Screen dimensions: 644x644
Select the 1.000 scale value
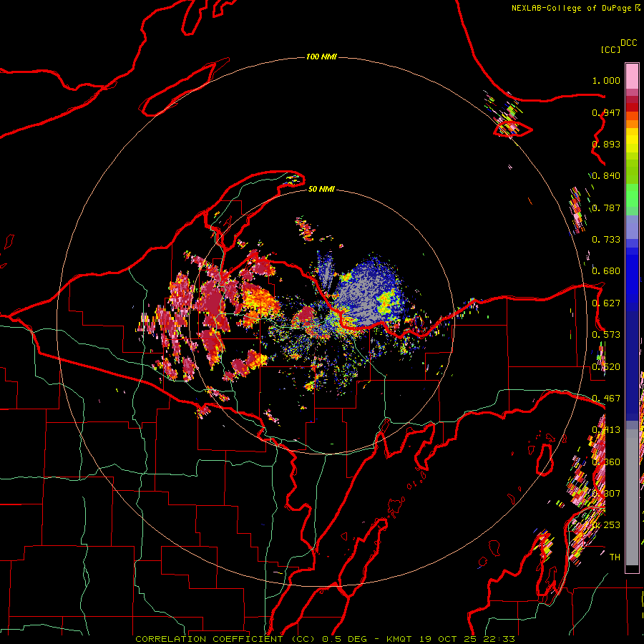coord(606,80)
